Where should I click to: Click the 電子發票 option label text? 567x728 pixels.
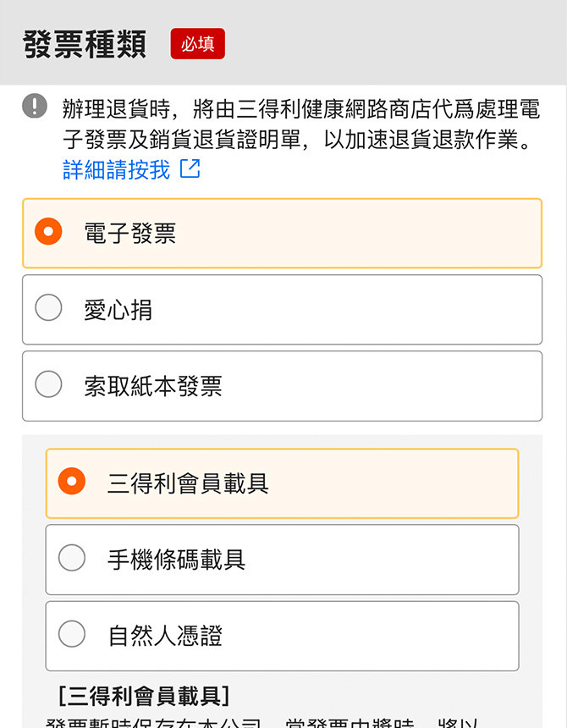130,234
